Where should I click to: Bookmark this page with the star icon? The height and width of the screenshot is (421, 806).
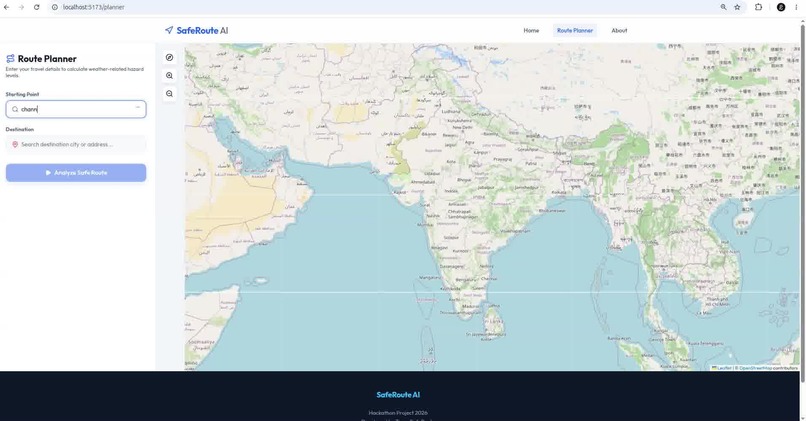click(737, 7)
